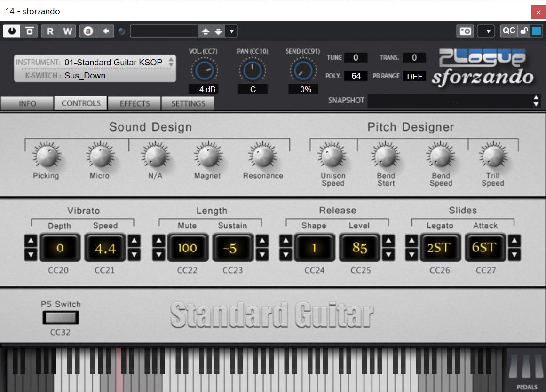
Task: Adjust the PAN (CC10) knob
Action: tap(252, 71)
